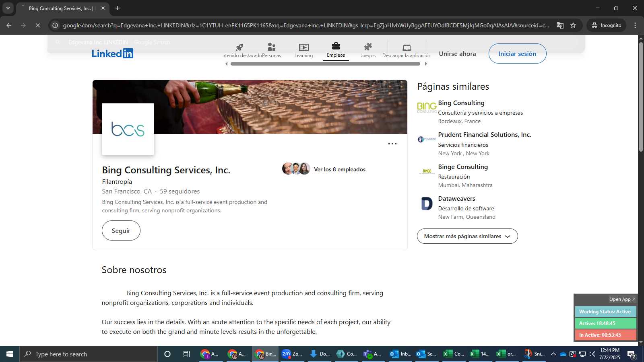
Task: Click the Windows Start button
Action: tap(10, 354)
